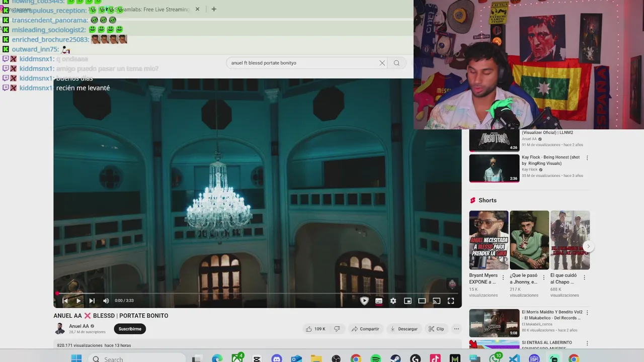Open Visual Studio Code from taskbar
The image size is (644, 362).
point(514,358)
